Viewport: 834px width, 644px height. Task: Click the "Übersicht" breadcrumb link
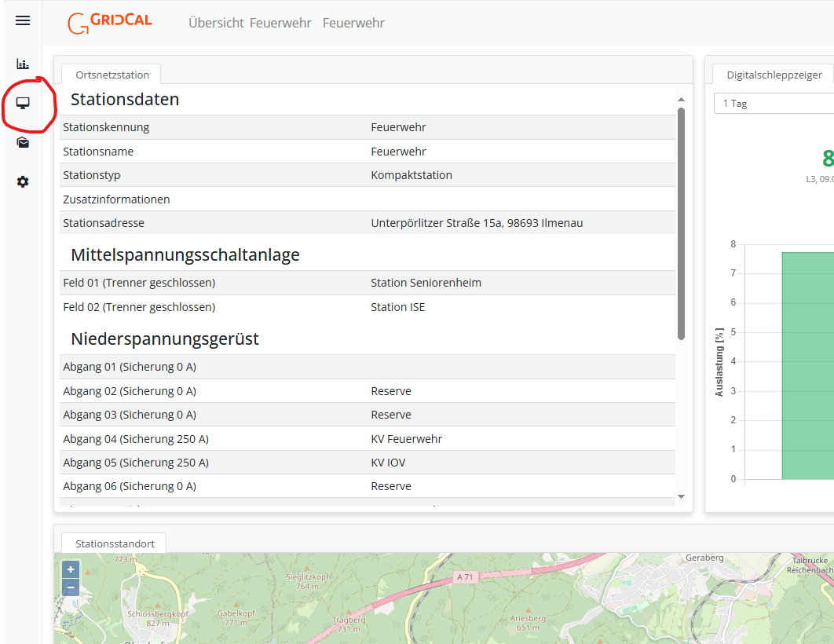(216, 23)
